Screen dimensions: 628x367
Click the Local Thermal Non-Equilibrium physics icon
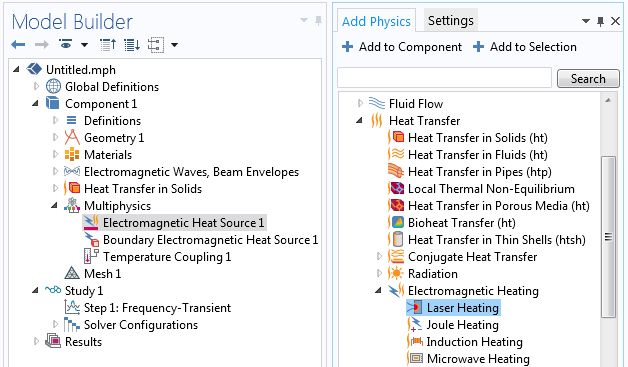pos(396,188)
